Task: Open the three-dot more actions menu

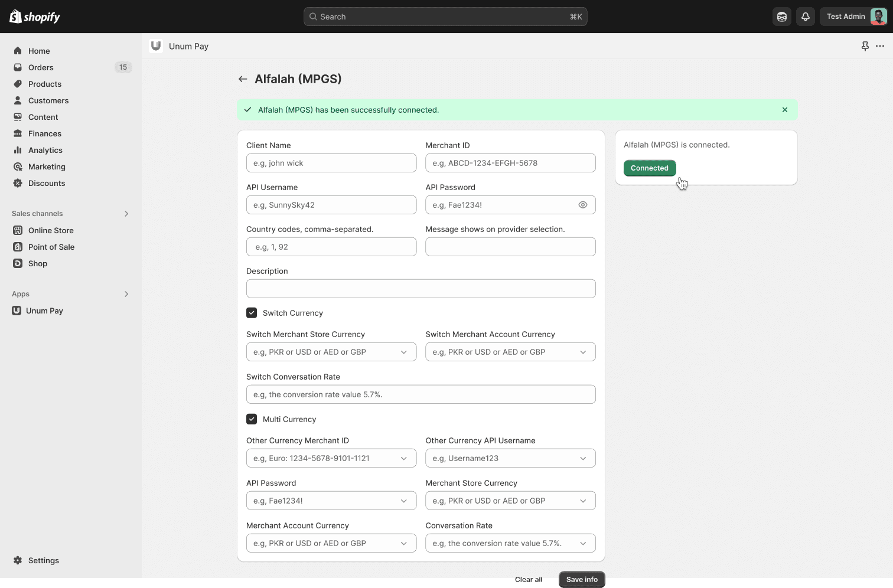Action: pos(880,46)
